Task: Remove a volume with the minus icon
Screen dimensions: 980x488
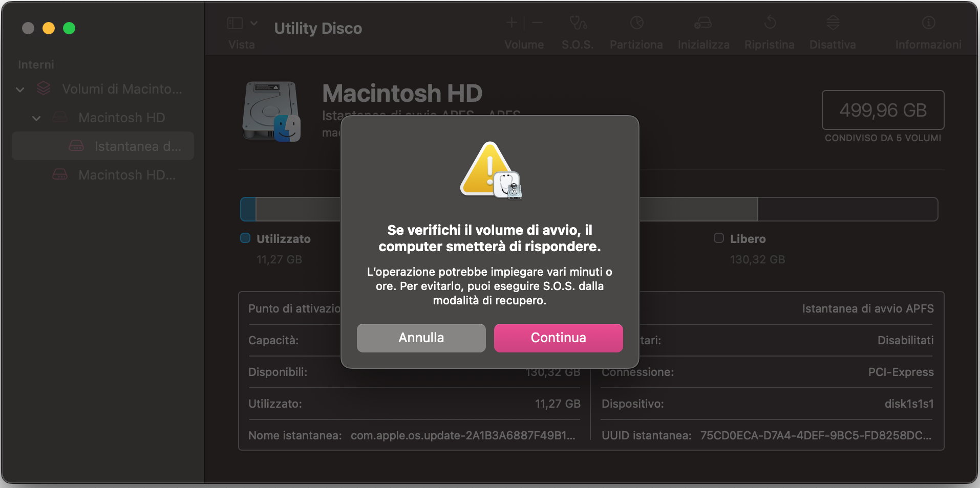Action: (537, 23)
